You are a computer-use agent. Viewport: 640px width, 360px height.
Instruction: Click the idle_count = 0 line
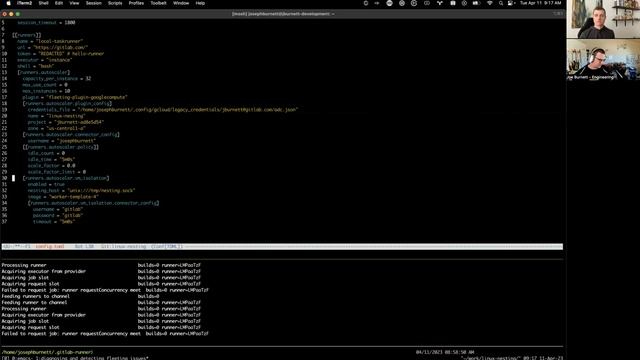pyautogui.click(x=46, y=153)
